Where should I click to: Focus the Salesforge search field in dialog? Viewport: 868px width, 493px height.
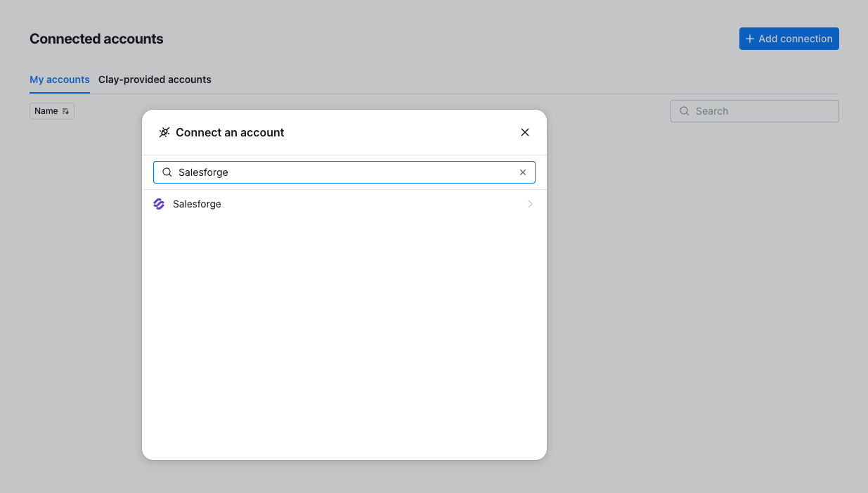(344, 172)
